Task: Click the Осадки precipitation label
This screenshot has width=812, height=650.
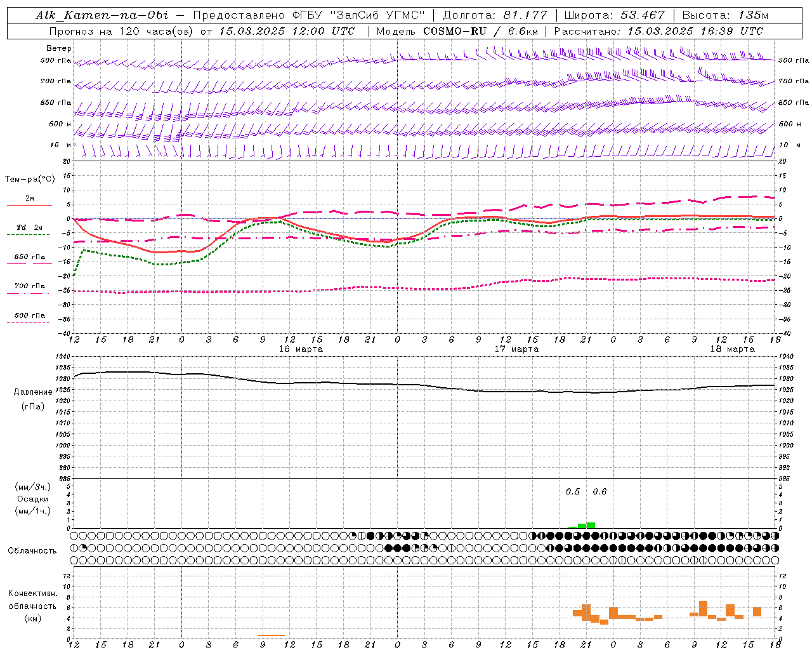Action: point(32,499)
